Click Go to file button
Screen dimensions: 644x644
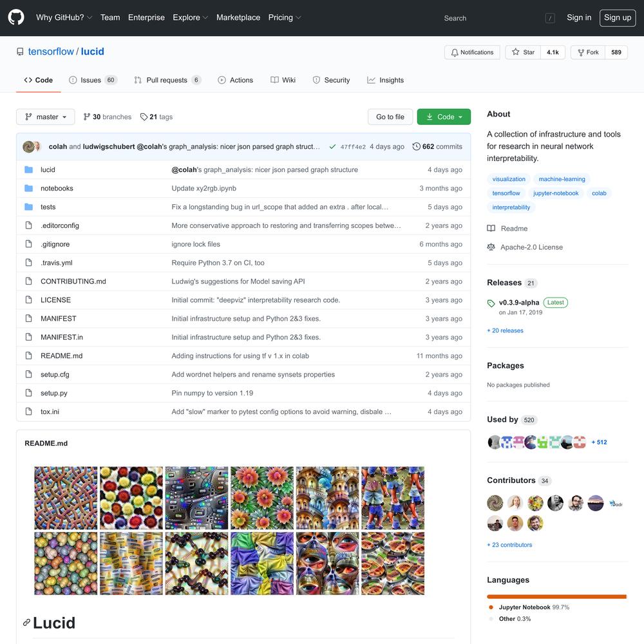pyautogui.click(x=390, y=117)
